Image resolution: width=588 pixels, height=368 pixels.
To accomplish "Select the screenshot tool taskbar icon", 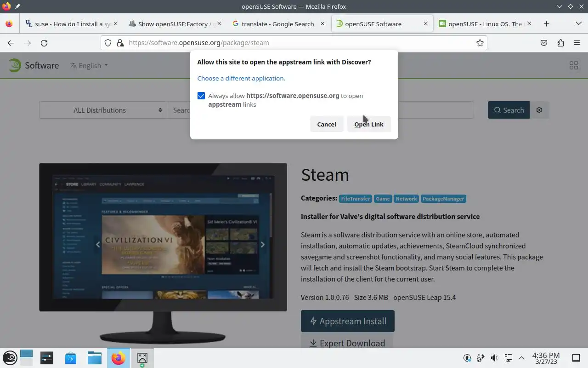I will tap(142, 358).
